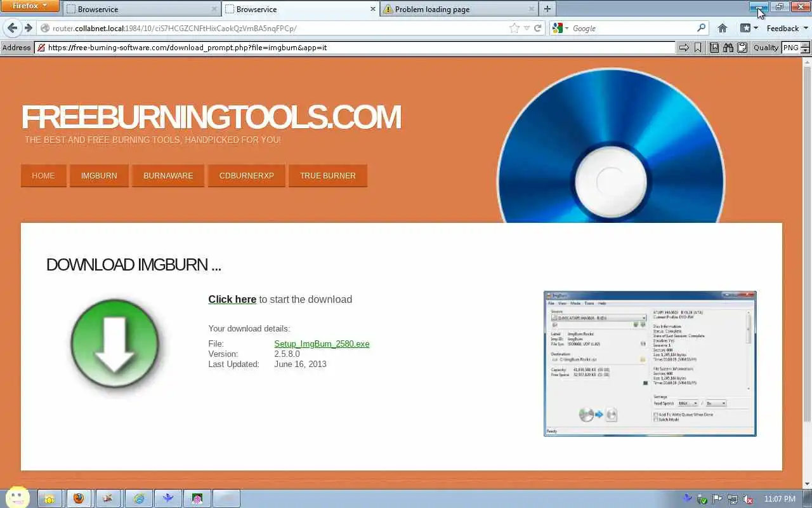812x508 pixels.
Task: Open a new tab with plus button
Action: [547, 9]
